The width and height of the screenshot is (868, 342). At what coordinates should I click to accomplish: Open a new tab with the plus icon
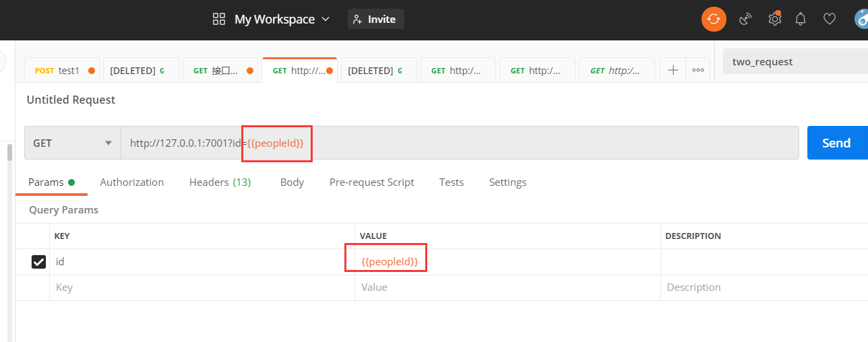pos(673,70)
